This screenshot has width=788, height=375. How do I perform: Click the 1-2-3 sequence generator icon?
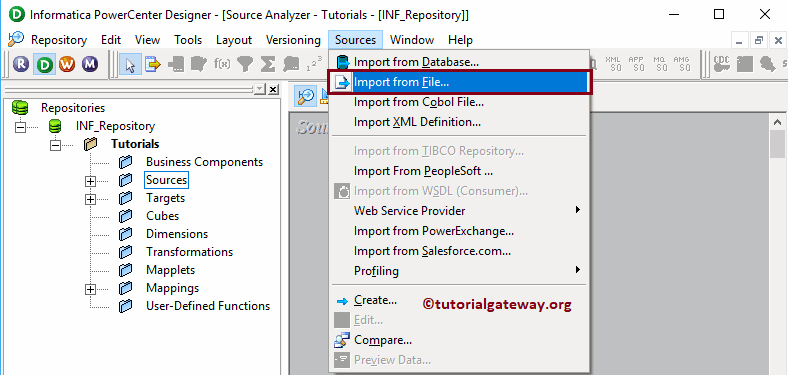(x=314, y=64)
